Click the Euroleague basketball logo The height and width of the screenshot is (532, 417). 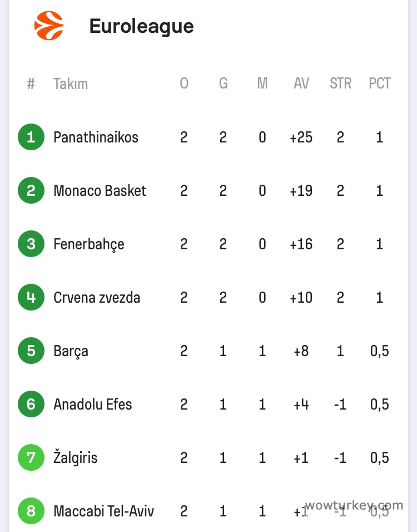click(x=49, y=26)
